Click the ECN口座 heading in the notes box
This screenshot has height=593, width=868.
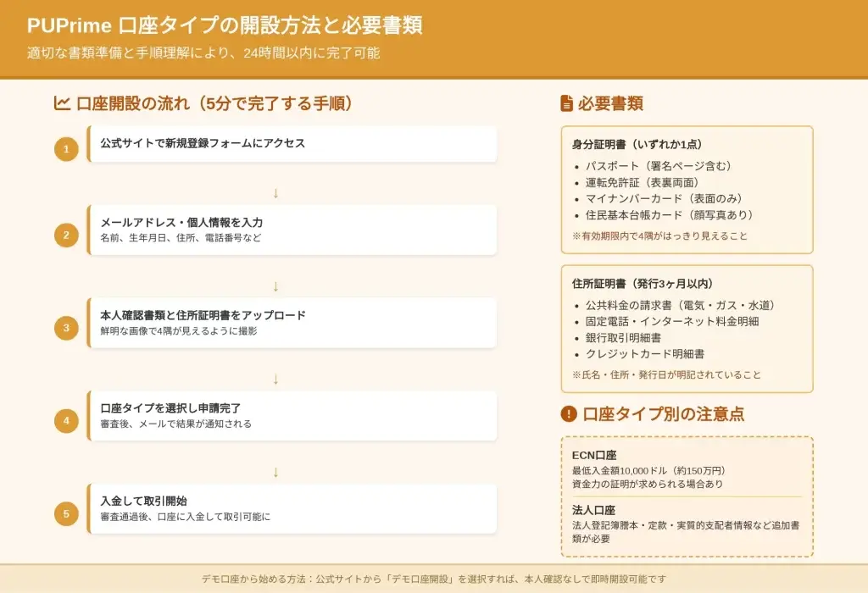(594, 456)
